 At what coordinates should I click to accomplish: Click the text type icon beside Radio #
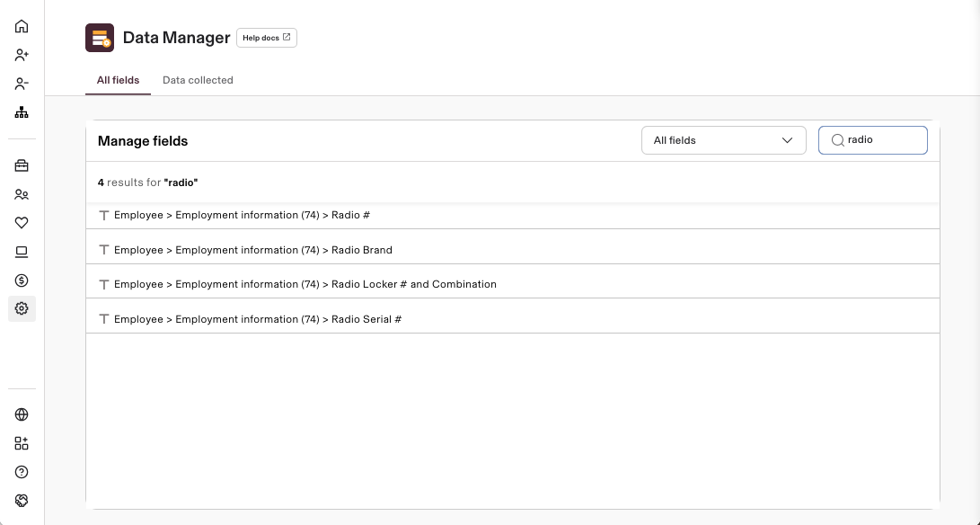coord(104,215)
